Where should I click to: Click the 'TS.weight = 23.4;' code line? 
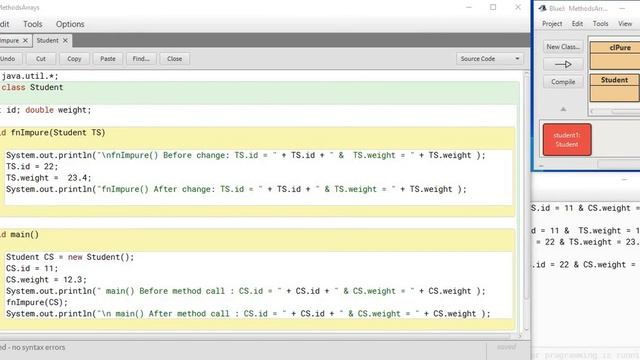pos(49,178)
